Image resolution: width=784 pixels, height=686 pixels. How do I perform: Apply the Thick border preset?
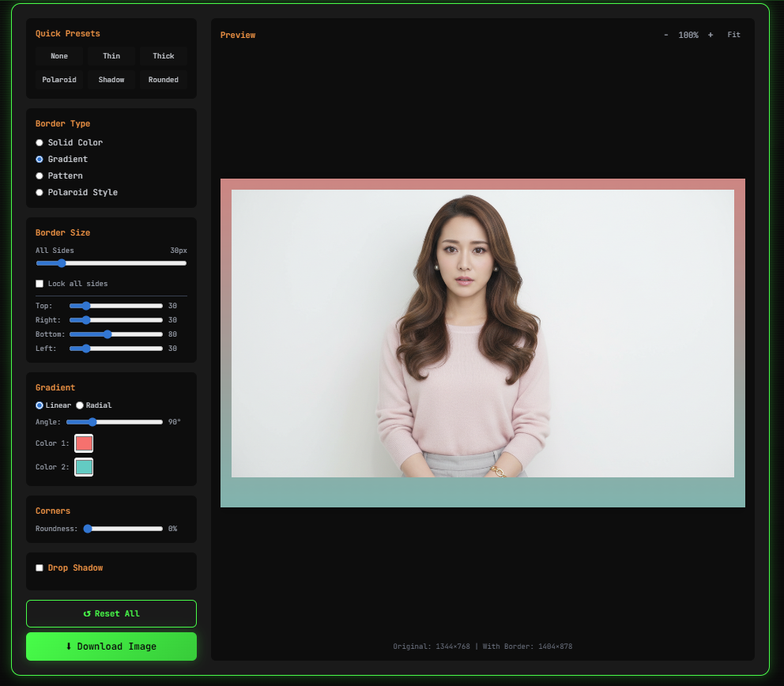pos(163,55)
